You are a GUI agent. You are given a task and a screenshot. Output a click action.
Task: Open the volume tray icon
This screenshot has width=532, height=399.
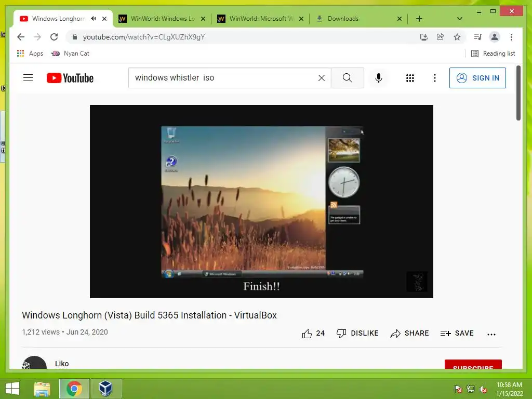(x=483, y=389)
